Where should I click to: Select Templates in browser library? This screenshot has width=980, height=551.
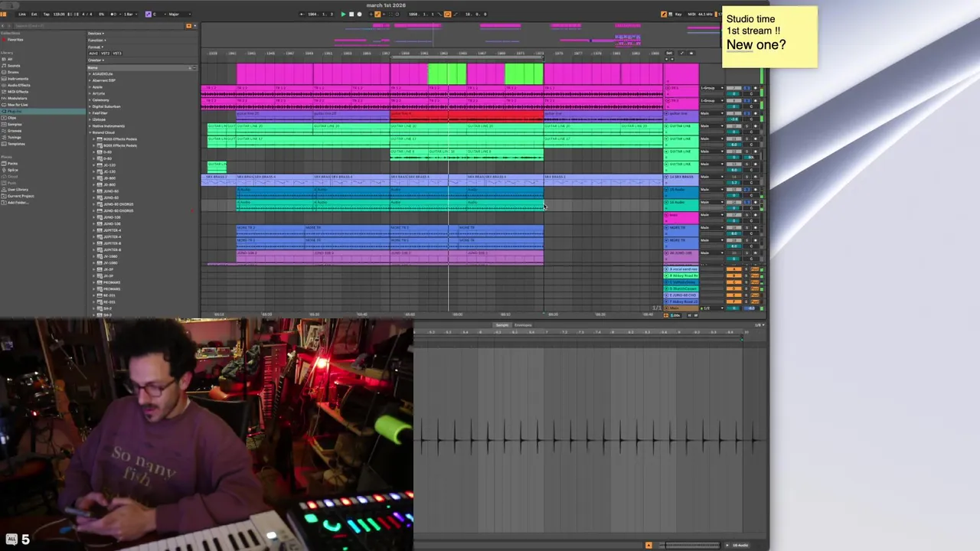click(x=16, y=144)
